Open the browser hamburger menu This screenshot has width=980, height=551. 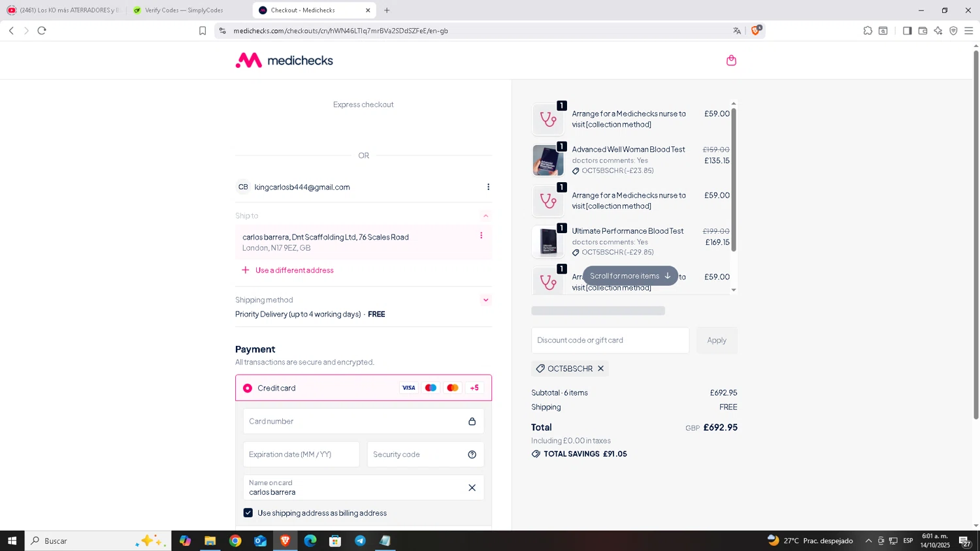click(969, 31)
